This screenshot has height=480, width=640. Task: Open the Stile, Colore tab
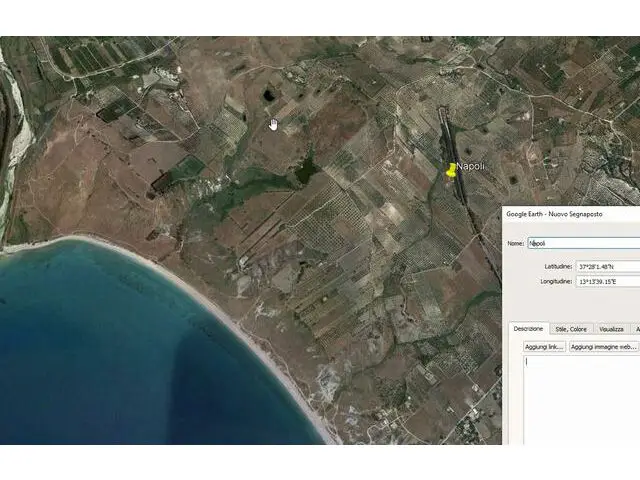[x=573, y=328]
